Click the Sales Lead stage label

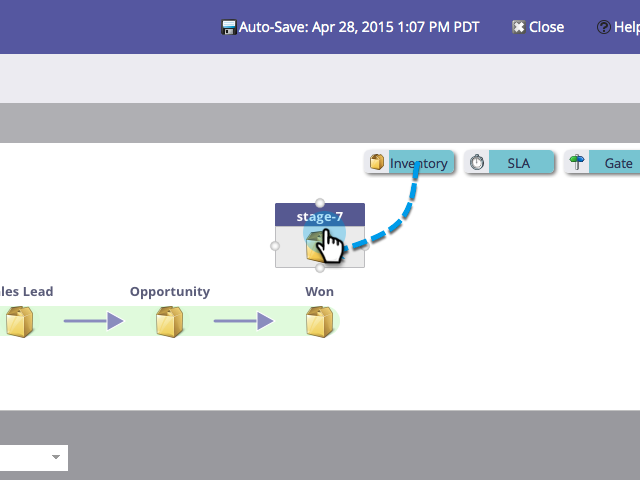pyautogui.click(x=27, y=291)
